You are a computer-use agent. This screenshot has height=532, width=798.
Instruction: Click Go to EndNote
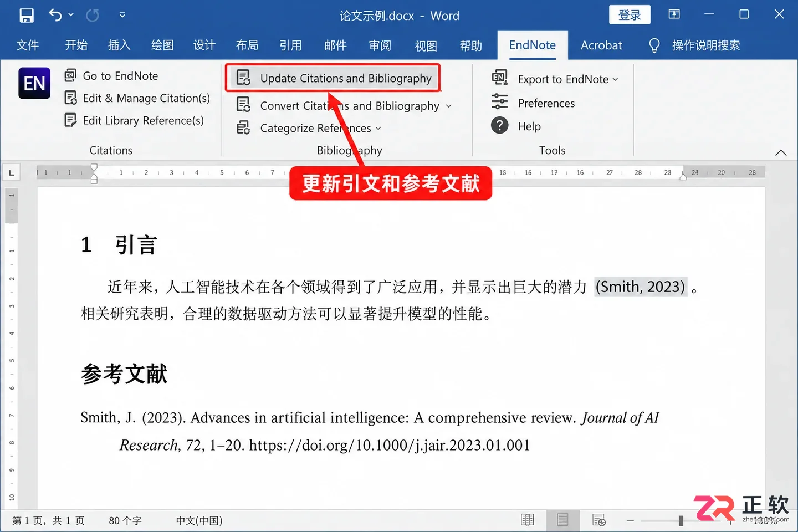(111, 76)
